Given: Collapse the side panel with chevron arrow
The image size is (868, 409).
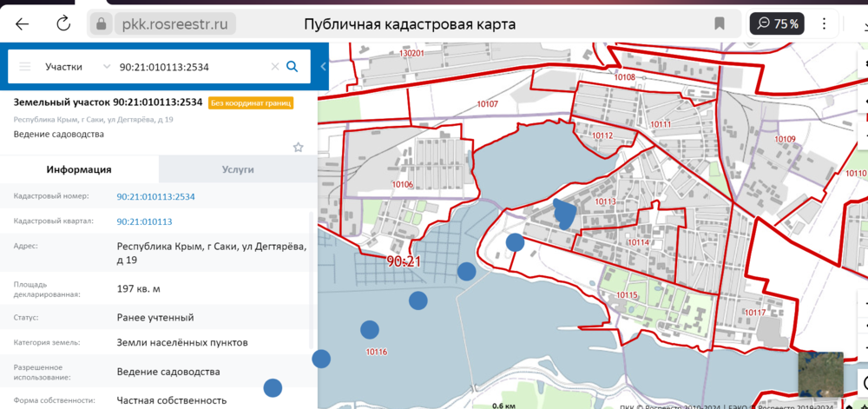Looking at the screenshot, I should [323, 66].
